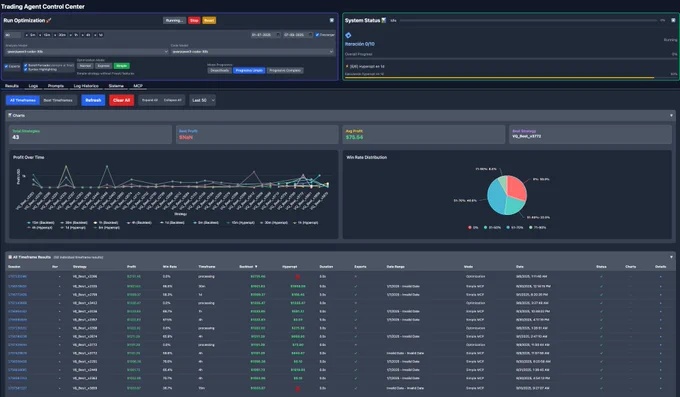
Task: Open the Sistema tab
Action: pos(116,86)
